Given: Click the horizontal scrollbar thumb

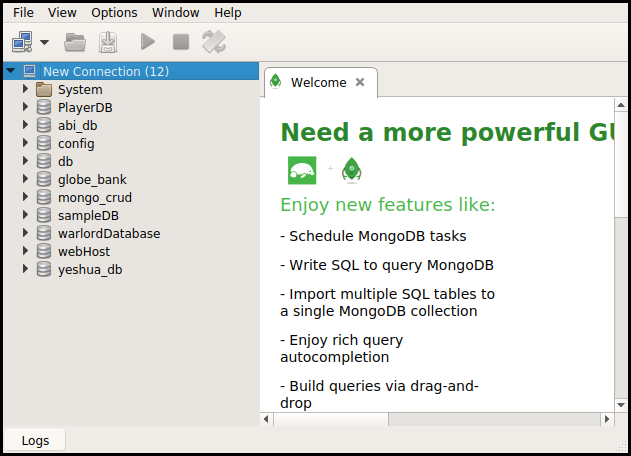Looking at the screenshot, I should (331, 419).
